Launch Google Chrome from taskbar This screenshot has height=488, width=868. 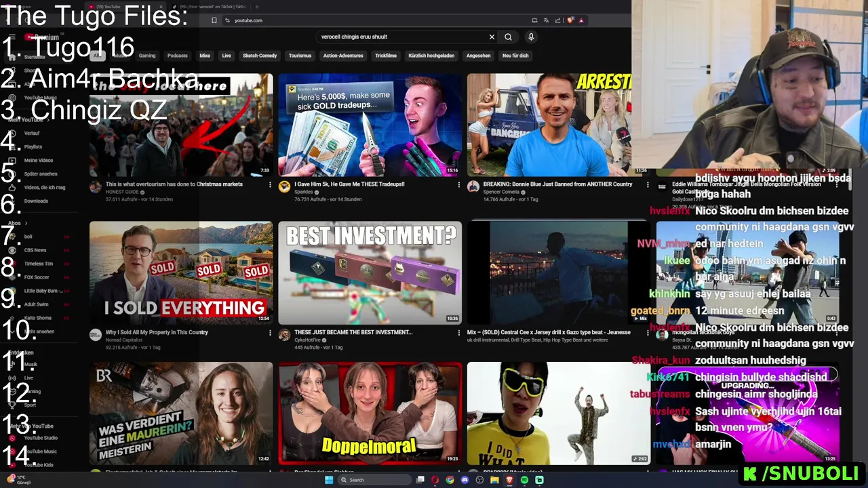point(450,480)
